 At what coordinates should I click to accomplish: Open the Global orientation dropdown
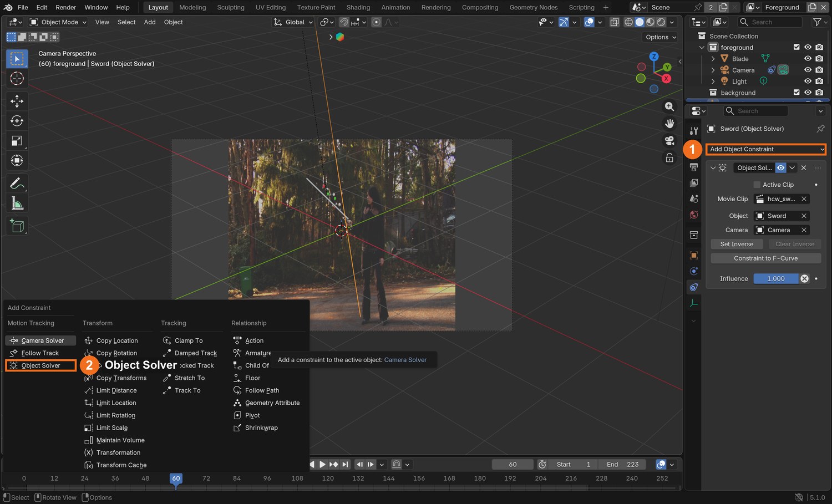(293, 22)
